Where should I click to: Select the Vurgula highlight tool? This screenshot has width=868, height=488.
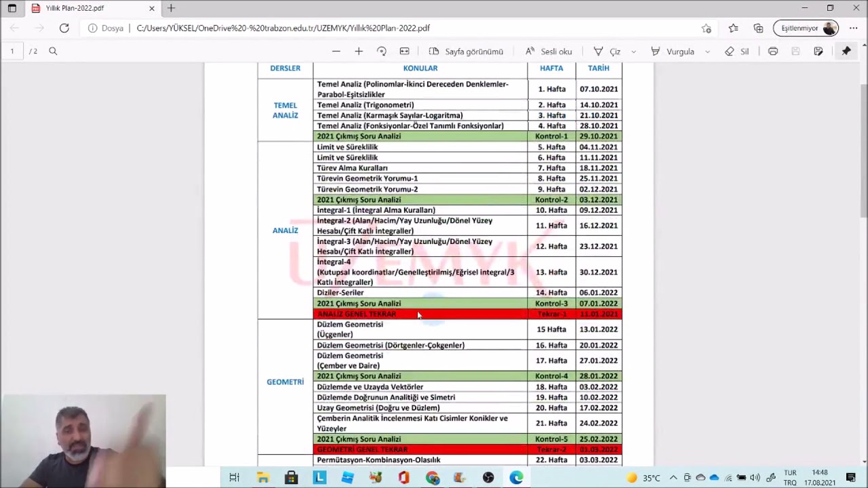(x=672, y=52)
